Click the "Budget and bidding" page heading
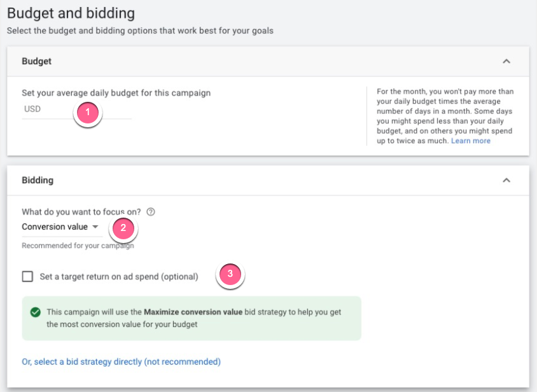The width and height of the screenshot is (537, 392). [71, 12]
